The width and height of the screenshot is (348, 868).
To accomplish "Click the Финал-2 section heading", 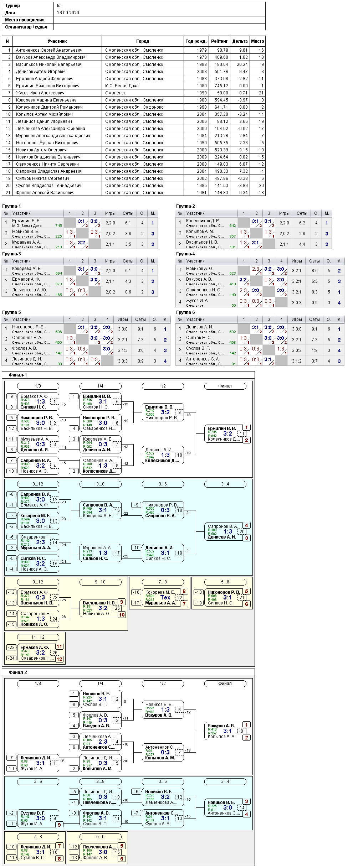I will tap(18, 672).
